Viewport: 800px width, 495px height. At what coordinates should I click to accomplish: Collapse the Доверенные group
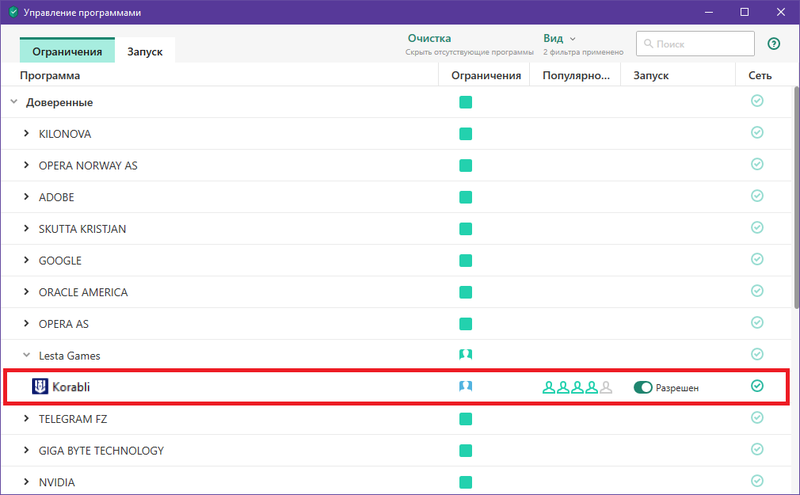click(14, 102)
